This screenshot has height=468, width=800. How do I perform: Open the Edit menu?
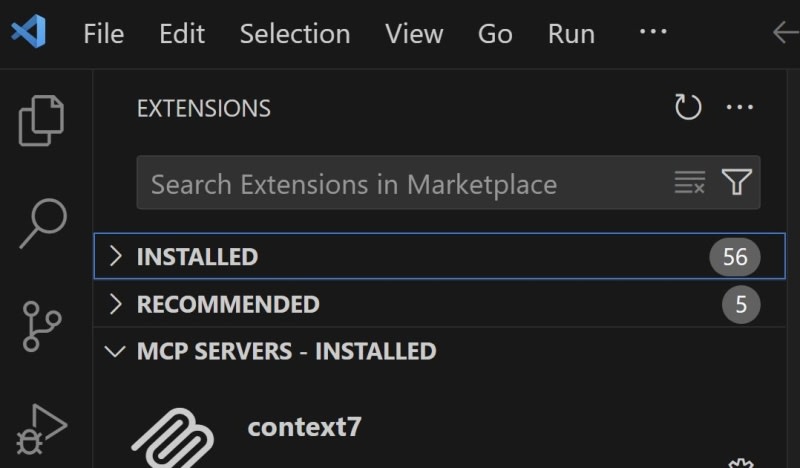[x=181, y=34]
